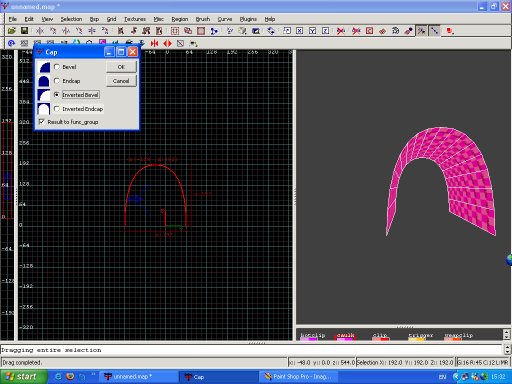Open the Textures menu
This screenshot has width=512, height=384.
point(135,19)
